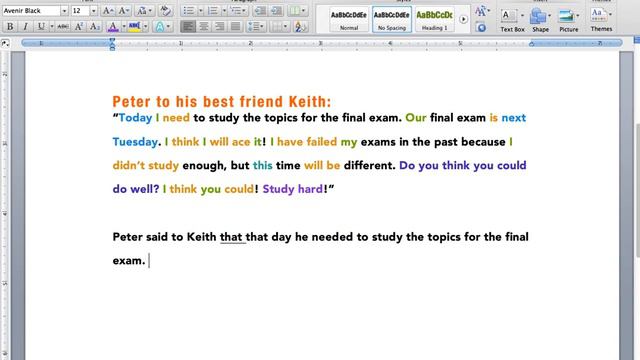Click the Columns icon
Screen dimensions: 640x360
[x=297, y=11]
